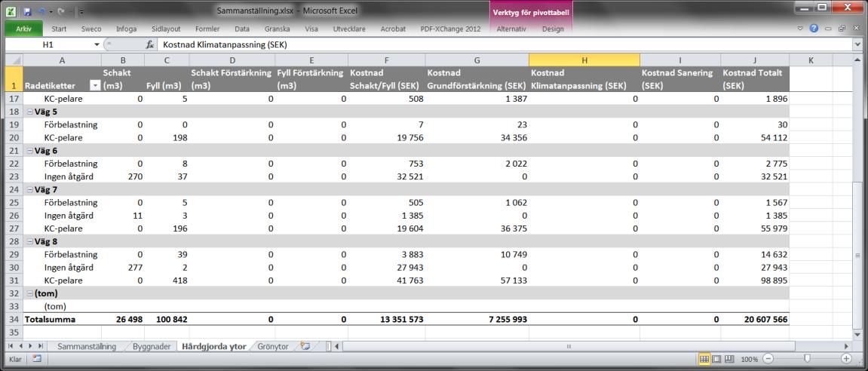Click the Excel application icon in title bar
Viewport: 868px width, 371px height.
click(x=11, y=11)
